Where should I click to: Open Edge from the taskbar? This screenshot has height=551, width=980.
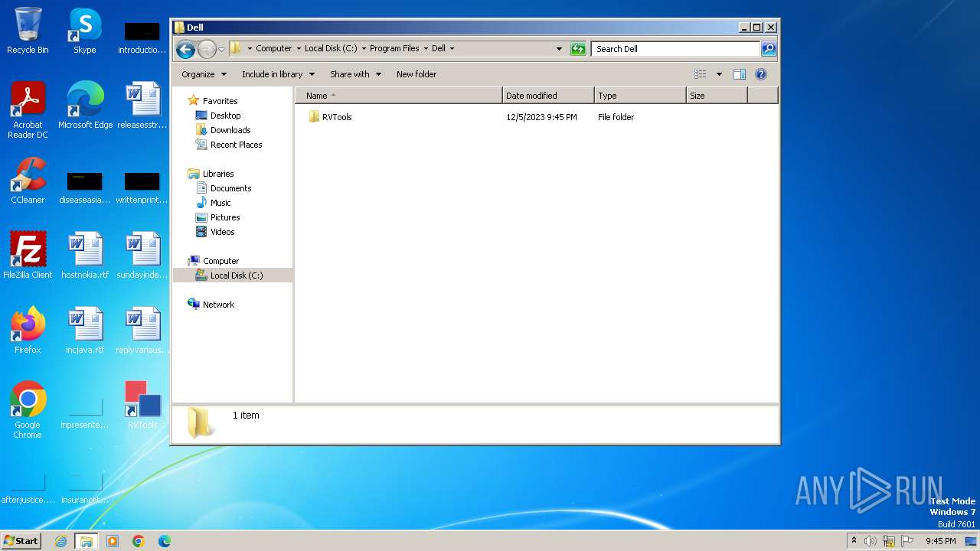coord(165,541)
